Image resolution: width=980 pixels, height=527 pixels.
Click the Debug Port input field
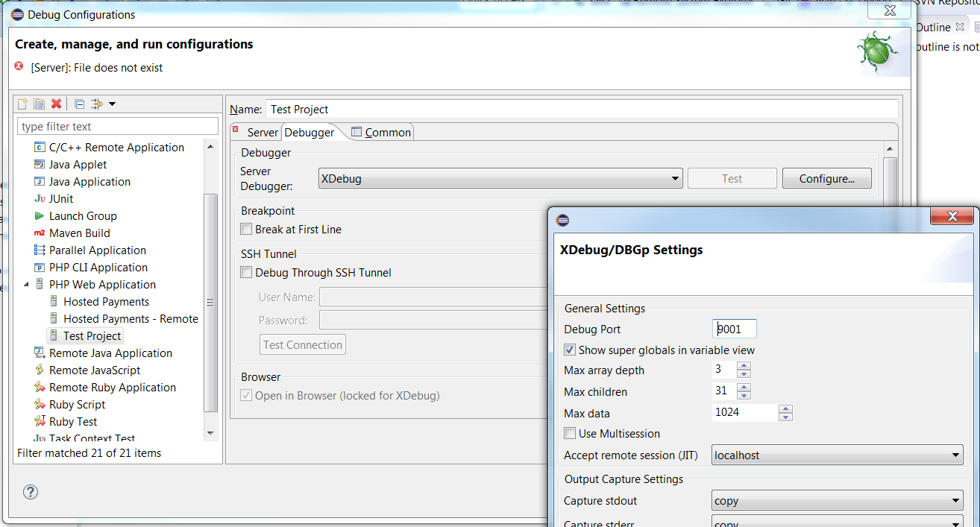735,329
